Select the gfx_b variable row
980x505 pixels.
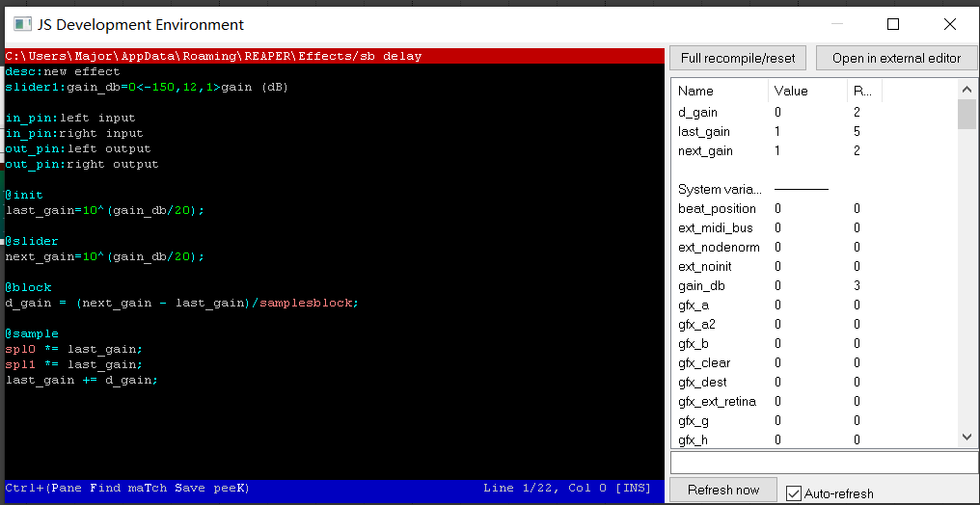814,344
